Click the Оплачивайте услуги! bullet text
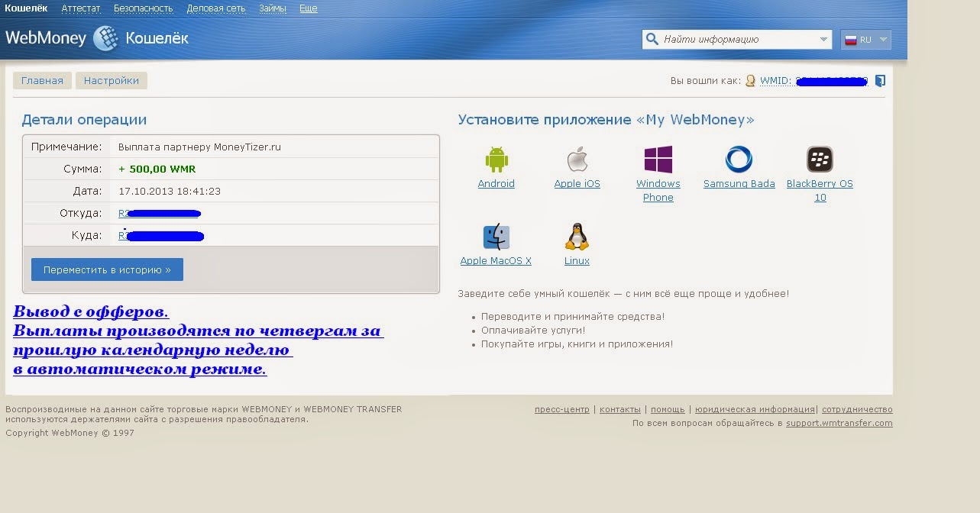This screenshot has height=513, width=980. pyautogui.click(x=533, y=331)
